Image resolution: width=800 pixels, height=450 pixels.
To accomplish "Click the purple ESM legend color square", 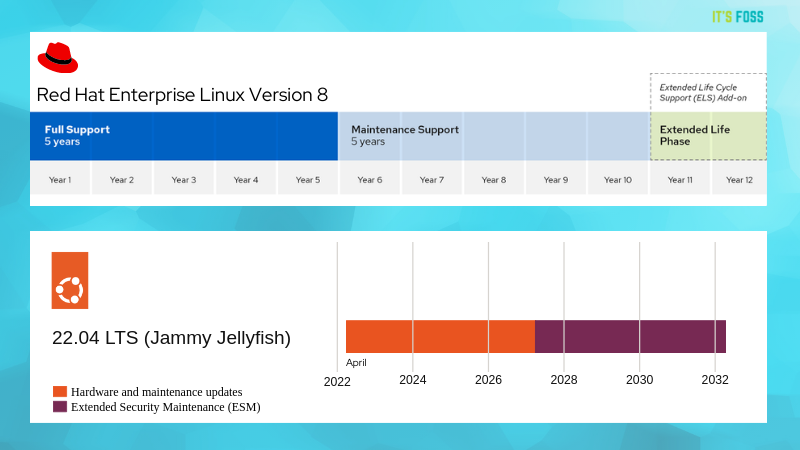I will [60, 406].
